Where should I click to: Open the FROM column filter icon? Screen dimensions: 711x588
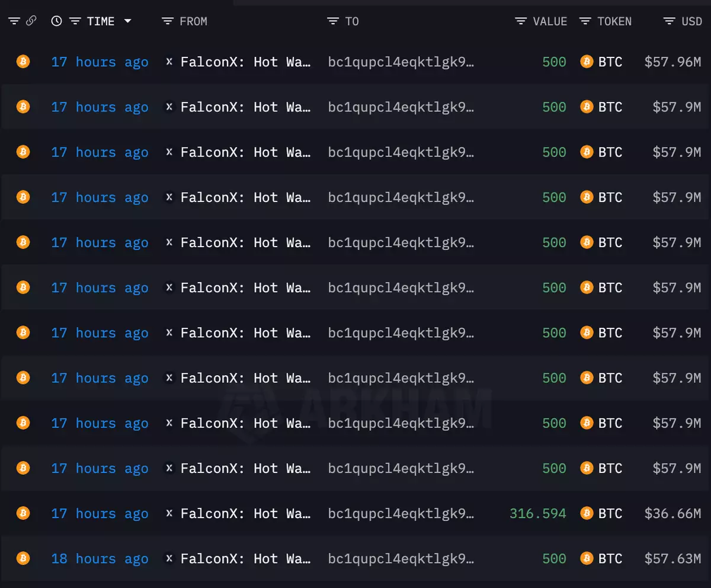(168, 21)
